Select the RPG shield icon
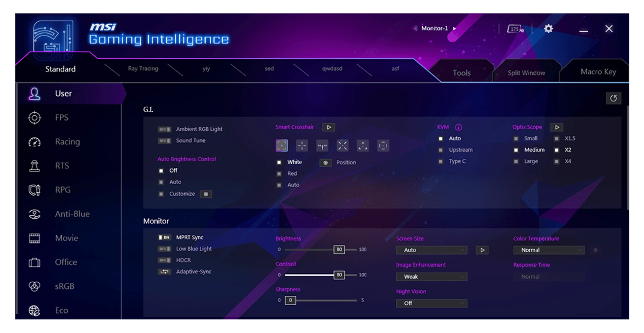 tap(34, 190)
